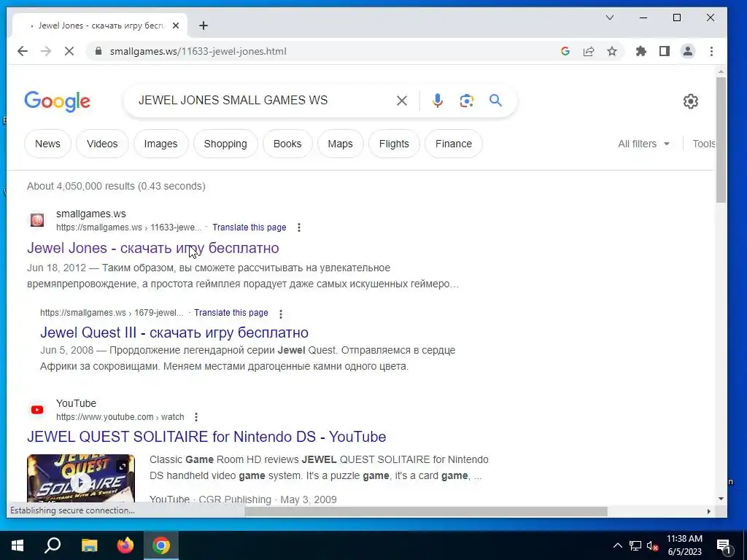Image resolution: width=747 pixels, height=560 pixels.
Task: Open Google quick settings gear
Action: [691, 101]
